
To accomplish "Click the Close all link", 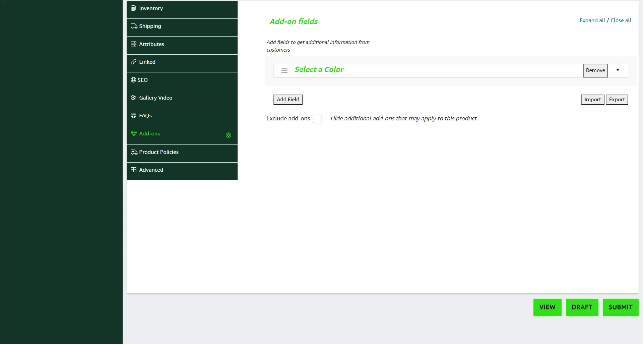I will [x=621, y=20].
